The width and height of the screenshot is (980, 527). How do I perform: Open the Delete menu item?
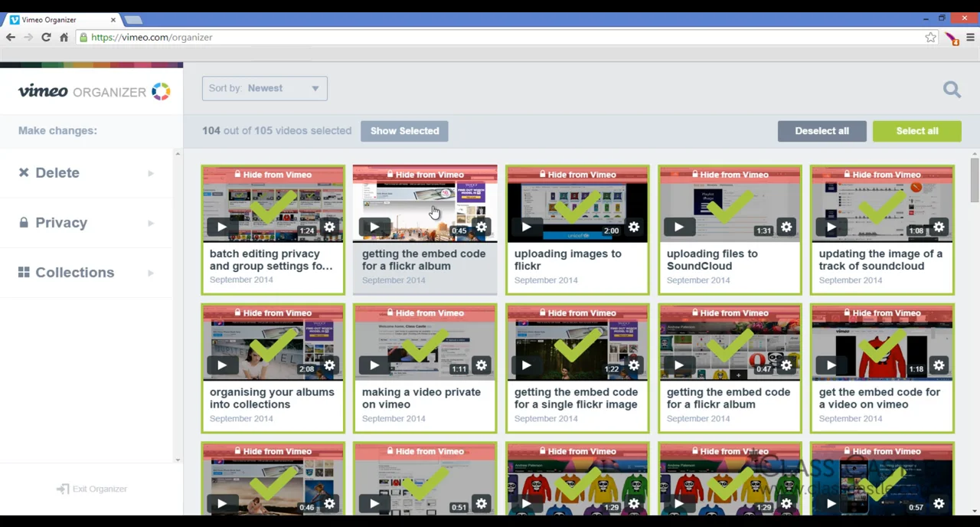tap(86, 172)
